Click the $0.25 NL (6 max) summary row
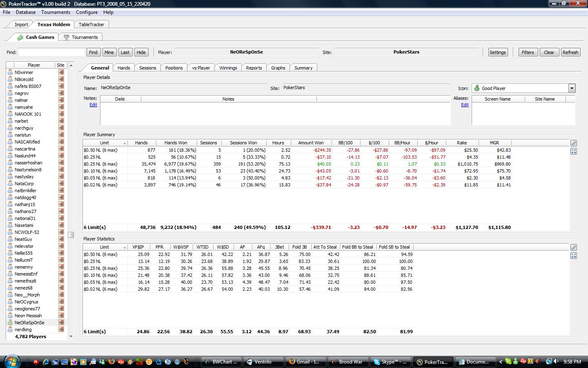Screen dimensions: 588x368 tap(297, 164)
